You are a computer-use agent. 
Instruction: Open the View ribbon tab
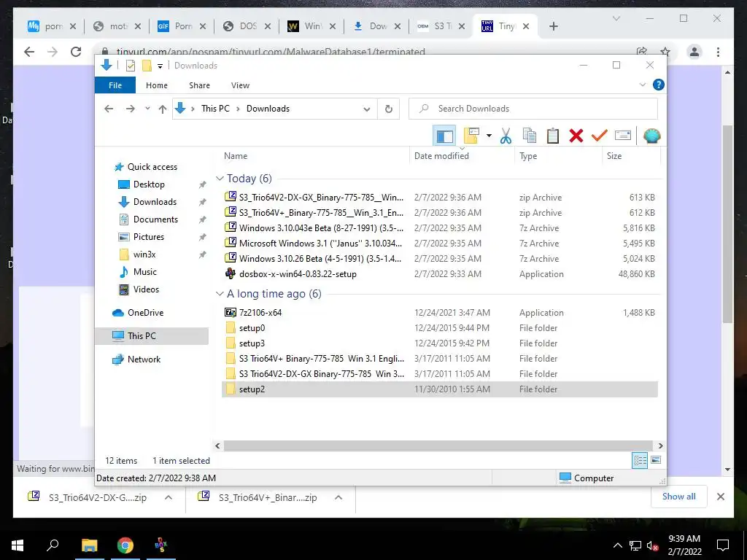(240, 85)
